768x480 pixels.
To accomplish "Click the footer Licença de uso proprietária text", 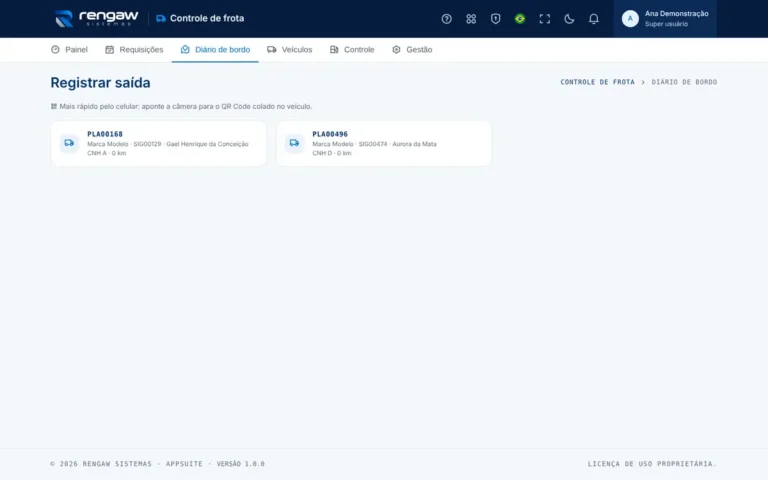I will (652, 464).
